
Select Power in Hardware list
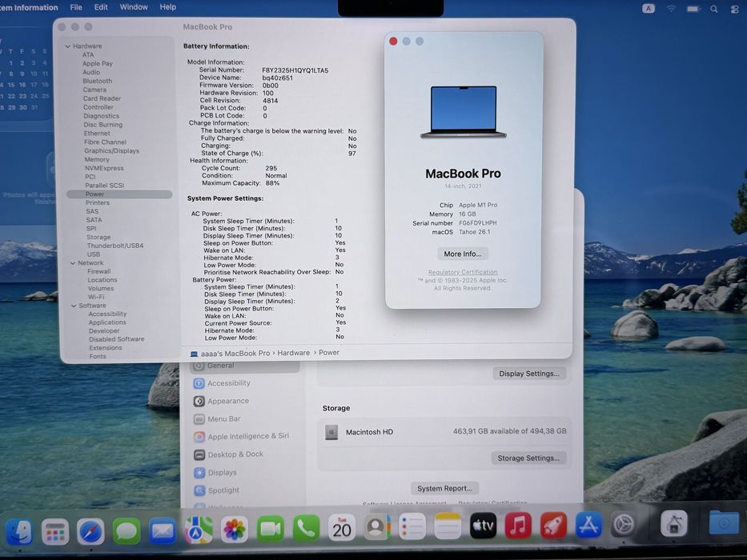119,194
